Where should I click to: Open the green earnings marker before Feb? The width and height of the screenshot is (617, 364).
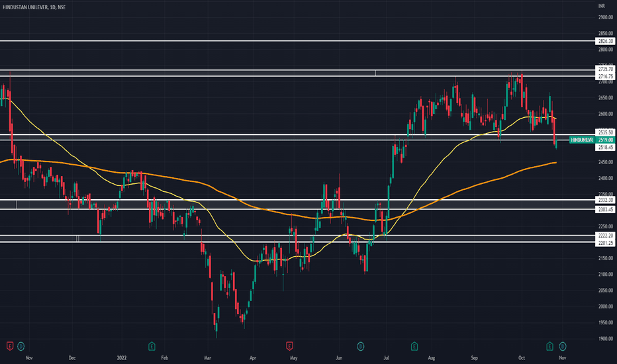pyautogui.click(x=152, y=346)
